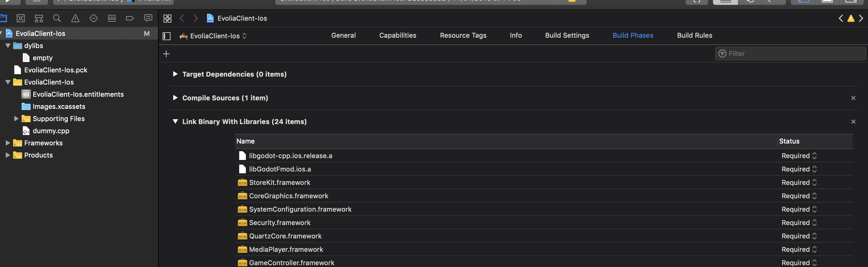The width and height of the screenshot is (868, 267).
Task: Select libGodotFmod.ios.a library row
Action: point(544,169)
